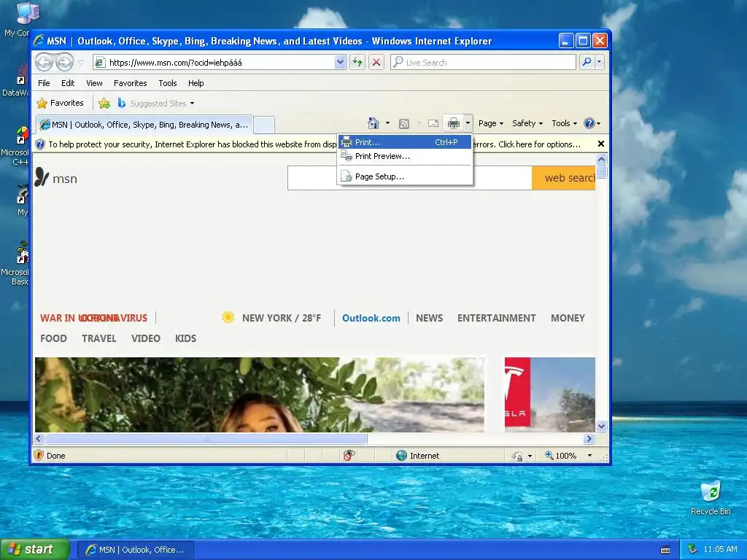Viewport: 747px width, 560px height.
Task: Click the network tray icon
Action: coord(692,549)
